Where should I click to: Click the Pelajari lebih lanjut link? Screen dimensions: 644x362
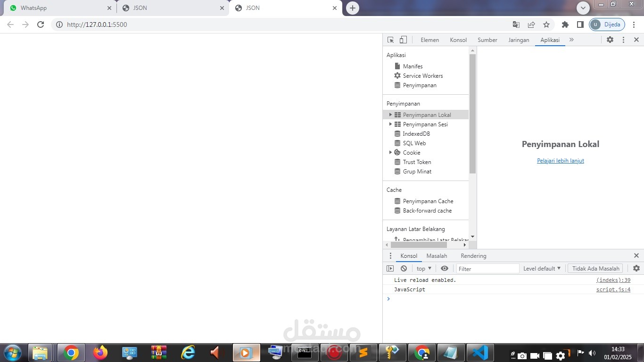pos(561,161)
